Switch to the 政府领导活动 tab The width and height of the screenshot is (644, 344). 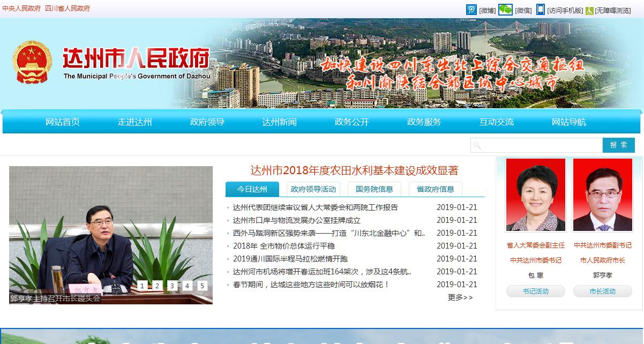point(313,189)
